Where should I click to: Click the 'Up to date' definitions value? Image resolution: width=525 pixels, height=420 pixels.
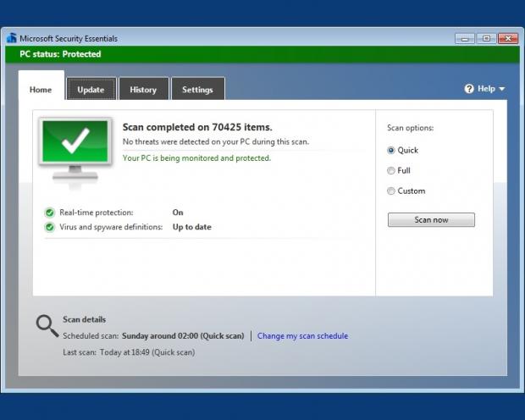(192, 227)
